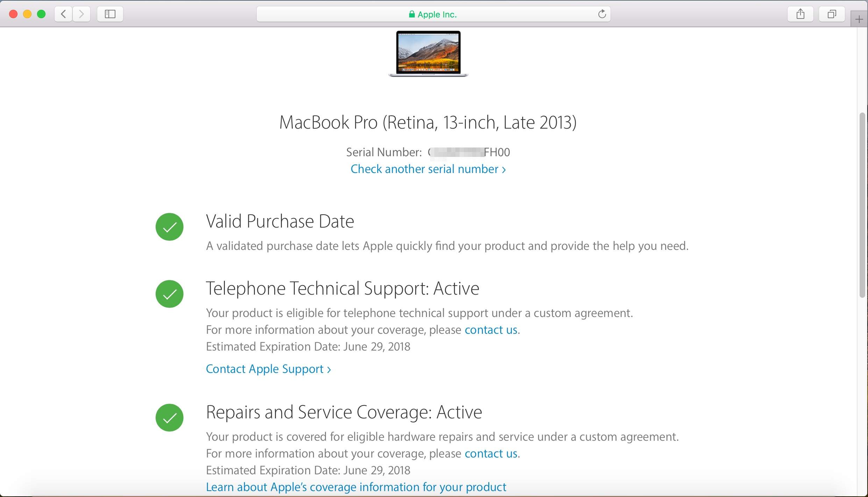Click the MacBook Pro product image
Screen dimensions: 868x497
tap(428, 53)
